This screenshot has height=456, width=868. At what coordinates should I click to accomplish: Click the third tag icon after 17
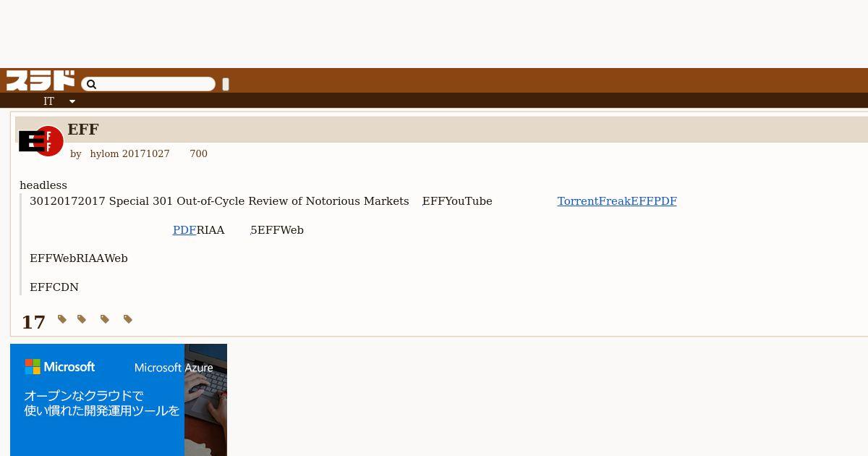105,319
